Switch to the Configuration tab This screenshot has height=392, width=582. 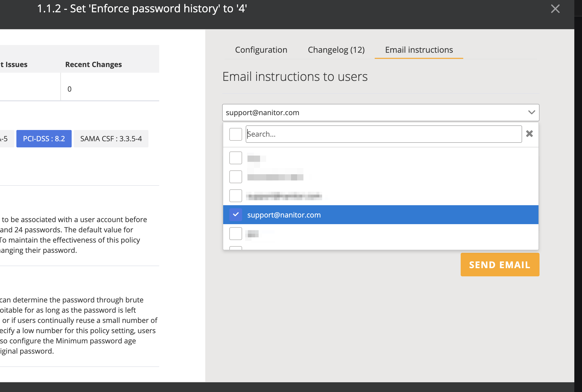coord(261,50)
